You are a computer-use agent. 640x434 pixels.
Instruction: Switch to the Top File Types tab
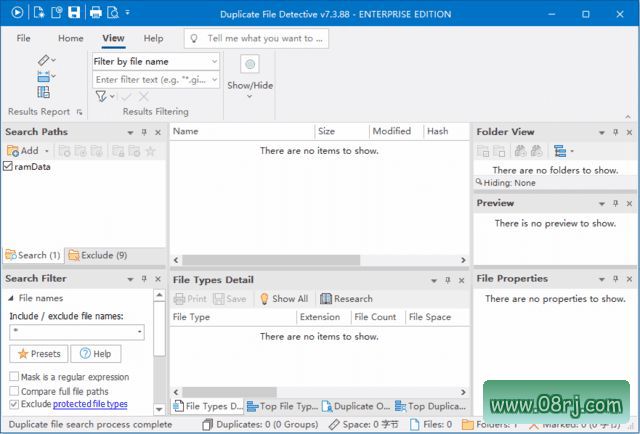click(x=282, y=406)
